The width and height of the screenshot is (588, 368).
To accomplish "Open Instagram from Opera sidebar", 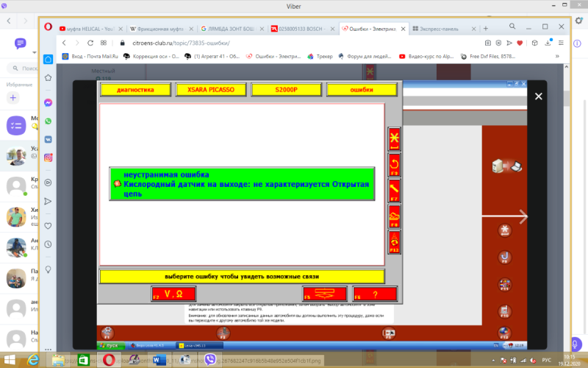I will (x=48, y=158).
